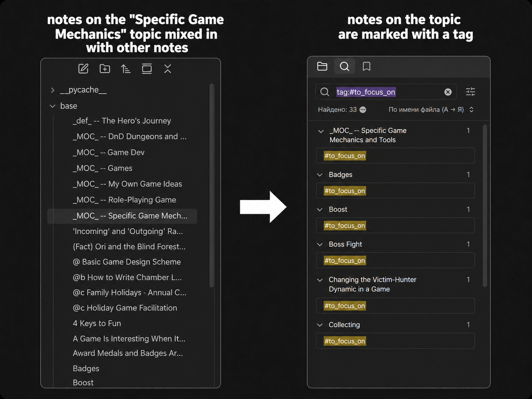The height and width of the screenshot is (399, 532).
Task: Open '@c Holiday Game Facilitation' note
Action: pyautogui.click(x=125, y=308)
